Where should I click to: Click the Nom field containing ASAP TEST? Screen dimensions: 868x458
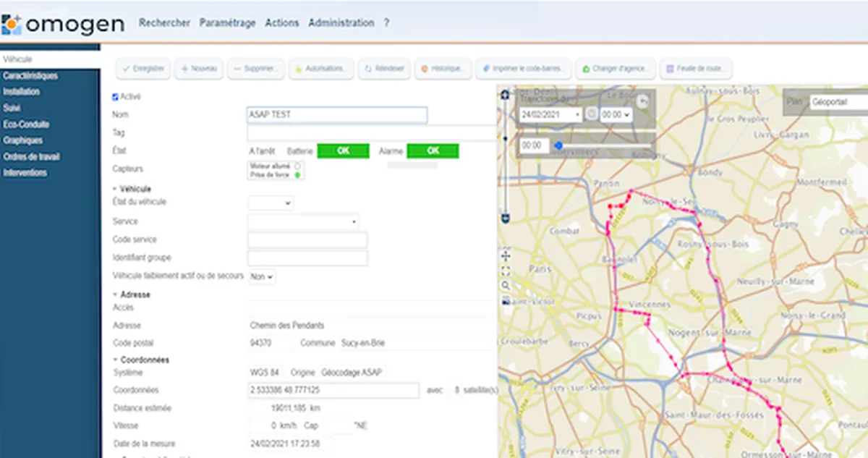point(337,114)
